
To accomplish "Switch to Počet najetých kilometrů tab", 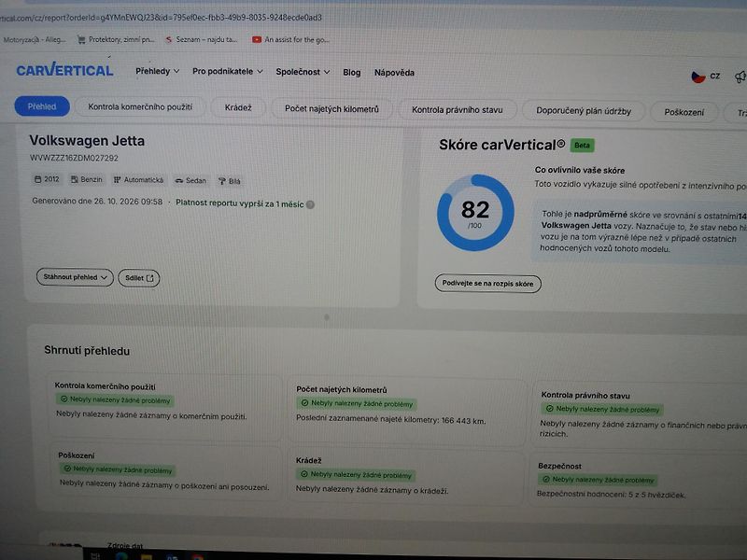I will click(x=331, y=109).
